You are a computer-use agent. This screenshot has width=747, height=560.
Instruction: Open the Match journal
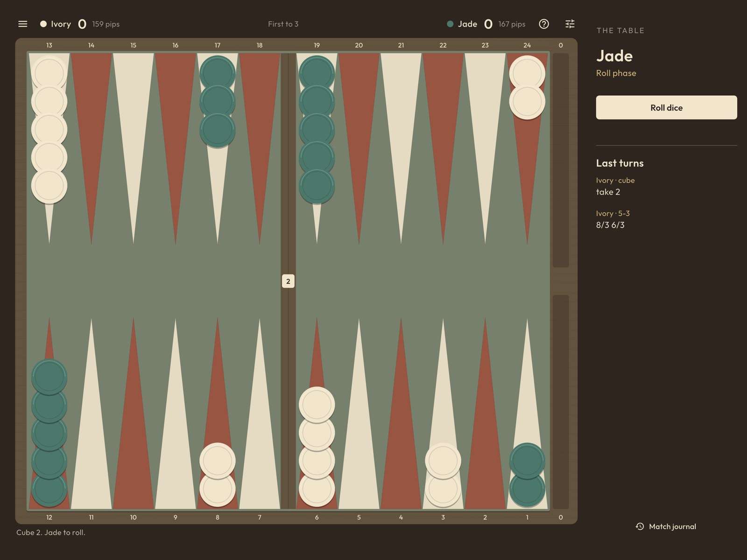pos(666,526)
